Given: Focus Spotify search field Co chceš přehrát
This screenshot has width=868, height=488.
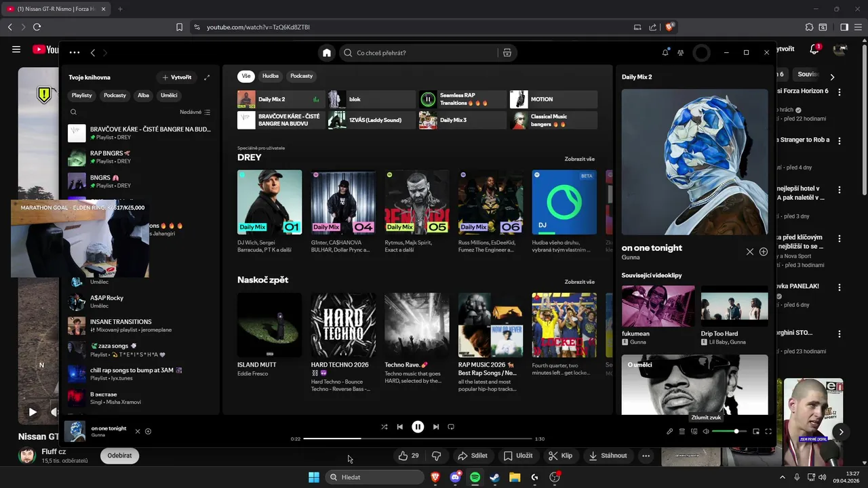Looking at the screenshot, I should [x=419, y=53].
